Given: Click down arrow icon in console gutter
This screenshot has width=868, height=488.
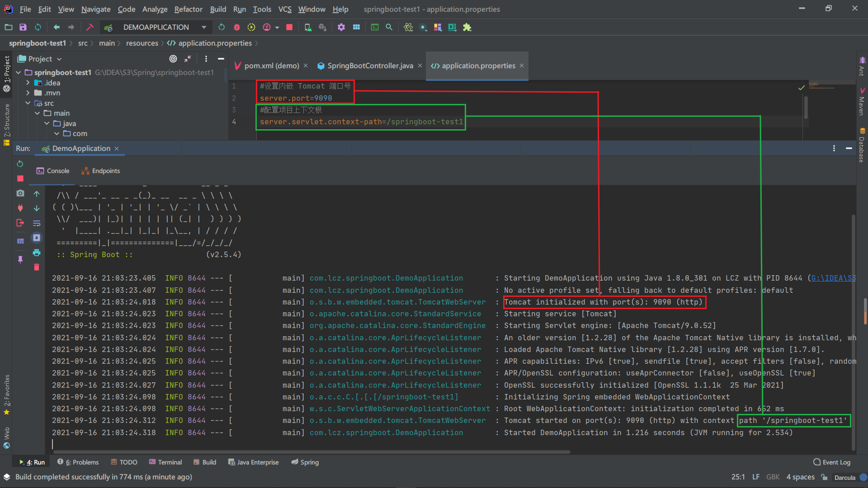Looking at the screenshot, I should pos(37,208).
